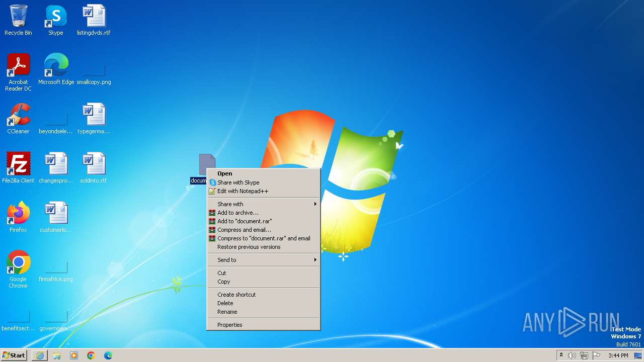Click the selected document file icon
This screenshot has width=644, height=362.
pos(207,165)
